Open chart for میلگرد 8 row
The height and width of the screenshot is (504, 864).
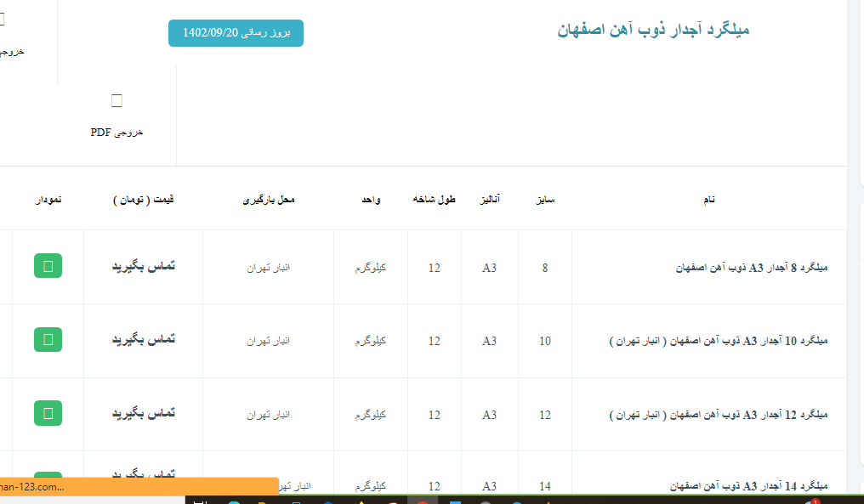[48, 266]
